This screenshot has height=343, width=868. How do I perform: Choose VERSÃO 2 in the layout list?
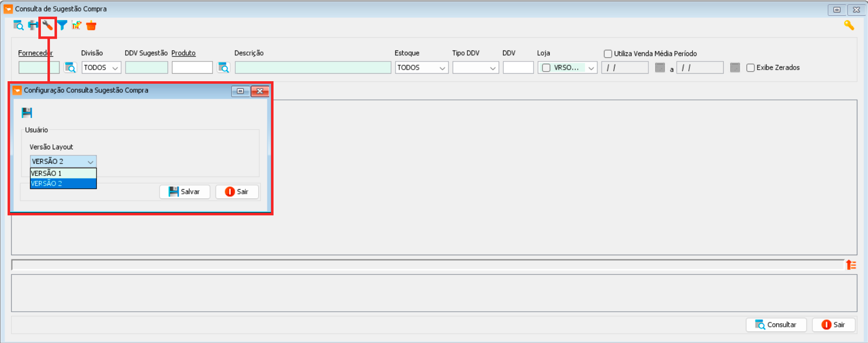point(63,184)
